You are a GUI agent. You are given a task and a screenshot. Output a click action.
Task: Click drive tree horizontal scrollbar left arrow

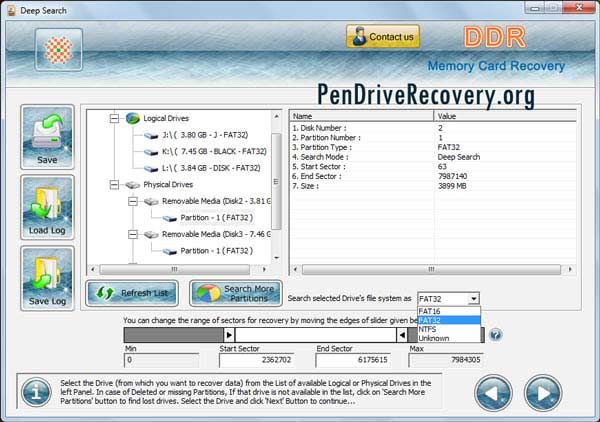click(x=93, y=269)
